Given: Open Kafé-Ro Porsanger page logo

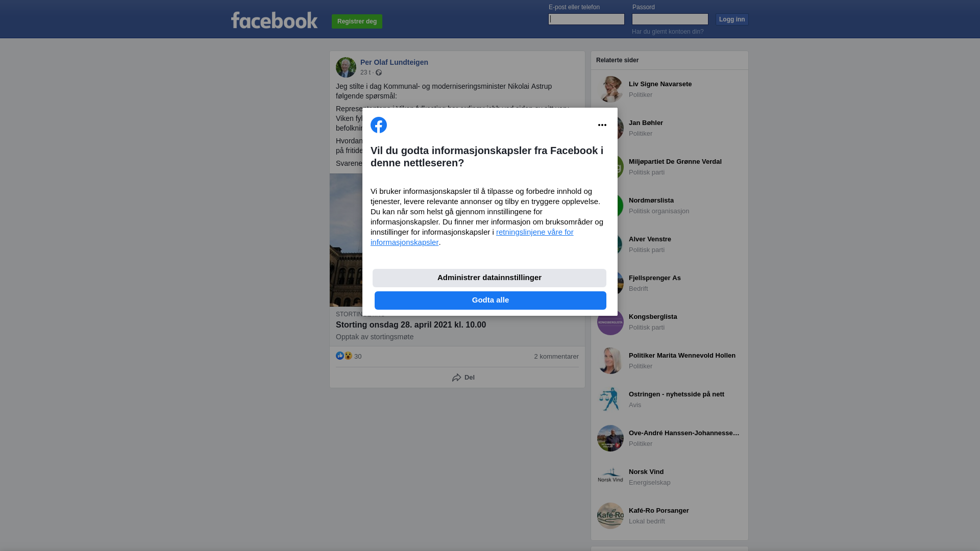Looking at the screenshot, I should click(x=610, y=516).
